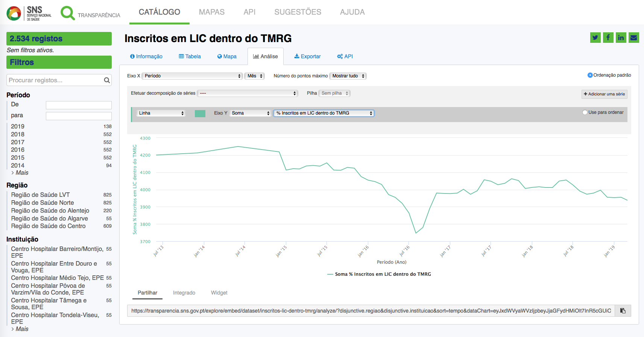Screen dimensions: 644x337
Task: Go to CATÁLOGO in top navigation
Action: [159, 12]
